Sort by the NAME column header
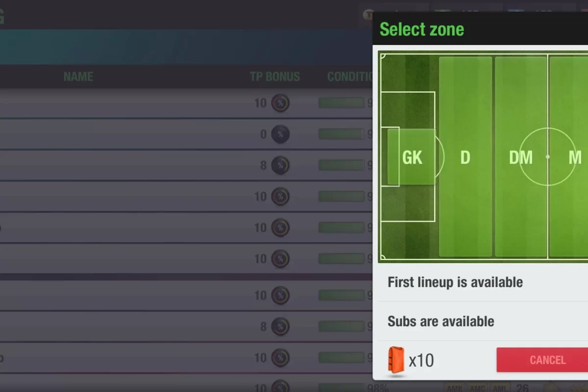Image resolution: width=588 pixels, height=392 pixels. pyautogui.click(x=78, y=76)
